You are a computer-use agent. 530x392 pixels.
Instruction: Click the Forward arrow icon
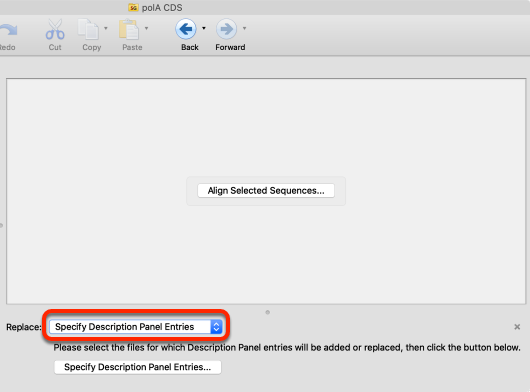[x=226, y=29]
